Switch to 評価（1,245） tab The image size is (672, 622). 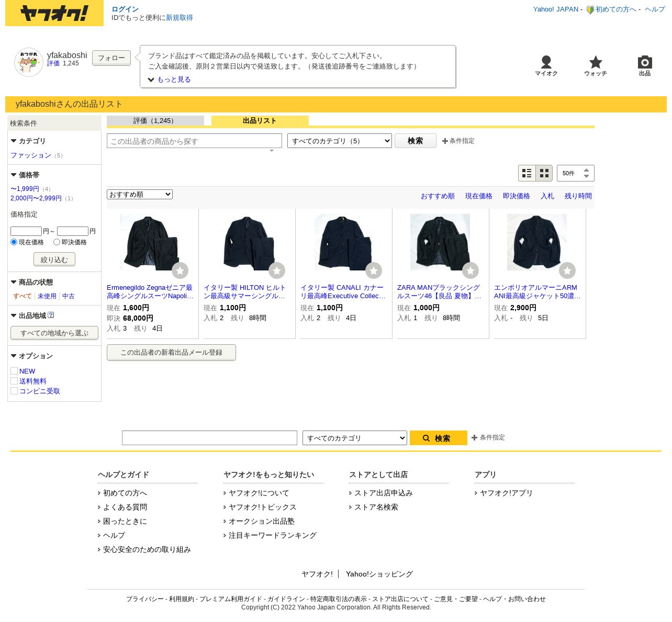[x=155, y=121]
